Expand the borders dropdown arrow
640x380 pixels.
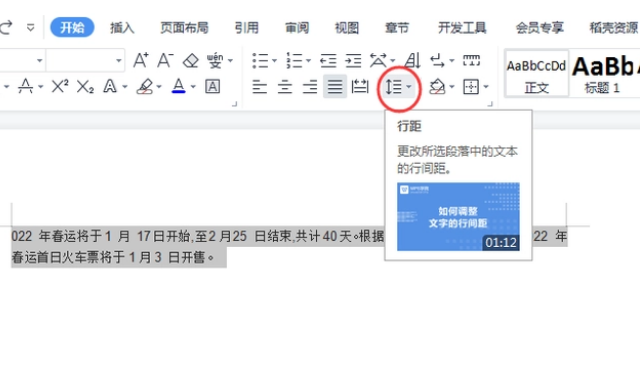(x=486, y=87)
